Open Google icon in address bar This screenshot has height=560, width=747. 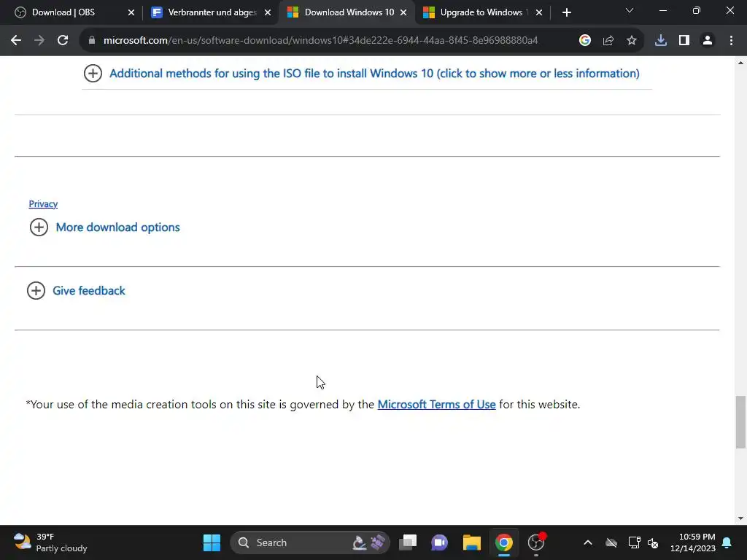584,41
